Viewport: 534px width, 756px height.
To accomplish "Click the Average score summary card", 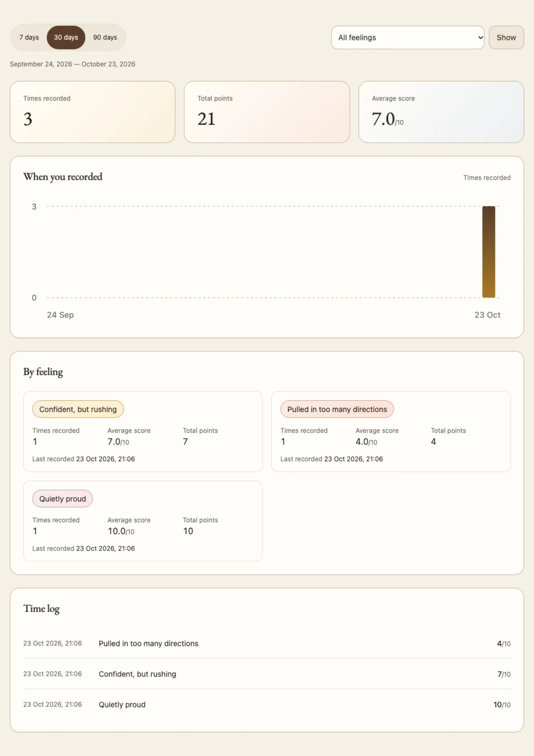I will tap(441, 112).
